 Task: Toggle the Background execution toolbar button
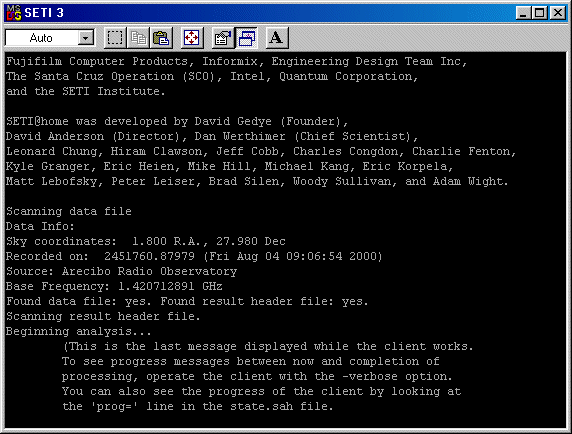[247, 38]
